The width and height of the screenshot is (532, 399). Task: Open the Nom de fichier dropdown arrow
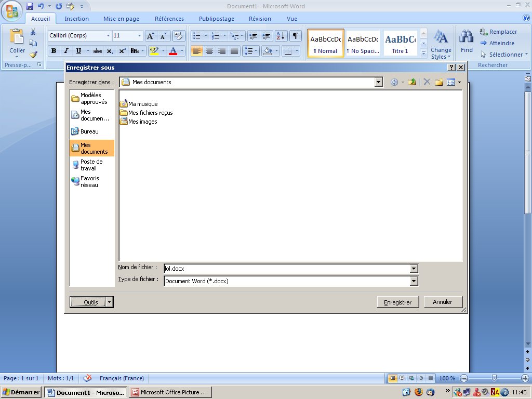click(x=414, y=269)
